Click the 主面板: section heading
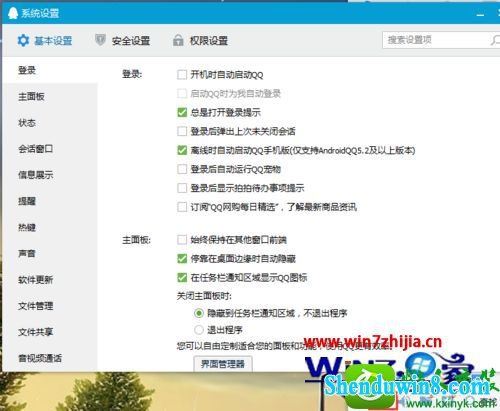Screen dimensions: 500x411 point(136,240)
